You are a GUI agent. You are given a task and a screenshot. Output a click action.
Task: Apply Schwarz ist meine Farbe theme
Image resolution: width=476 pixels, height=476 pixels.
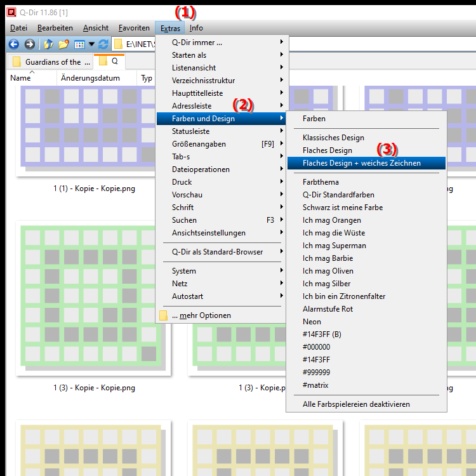coord(366,208)
